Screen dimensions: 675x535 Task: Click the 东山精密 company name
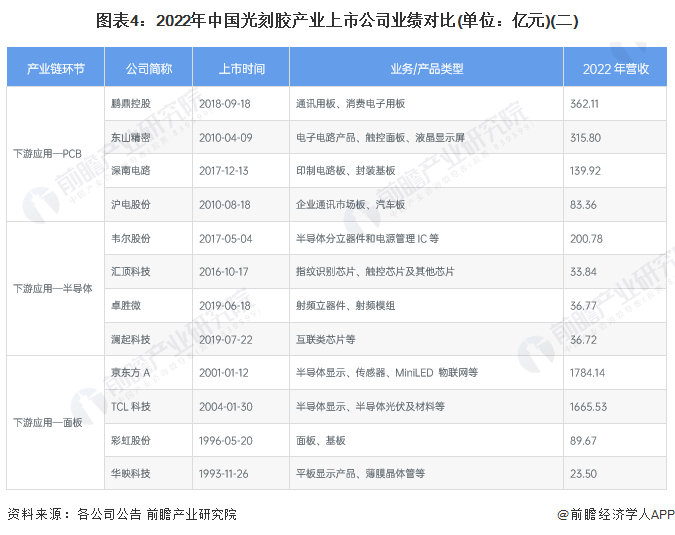coord(131,138)
